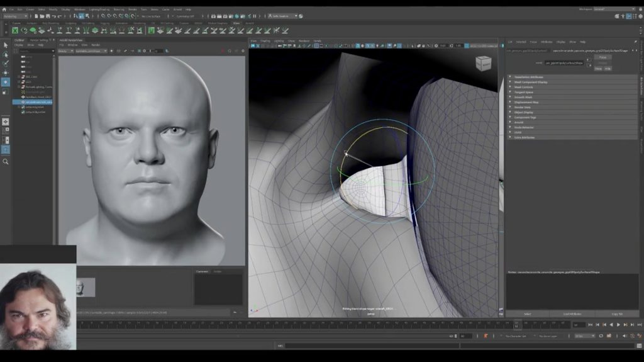Screen dimensions: 644x362
Task: Click the highlighted green groom shelf icon
Action: 151,30
